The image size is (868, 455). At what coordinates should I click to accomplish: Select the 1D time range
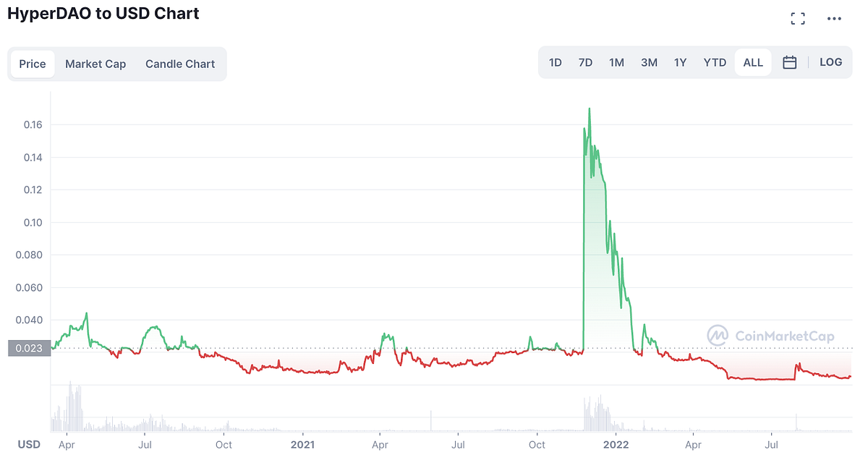[556, 62]
